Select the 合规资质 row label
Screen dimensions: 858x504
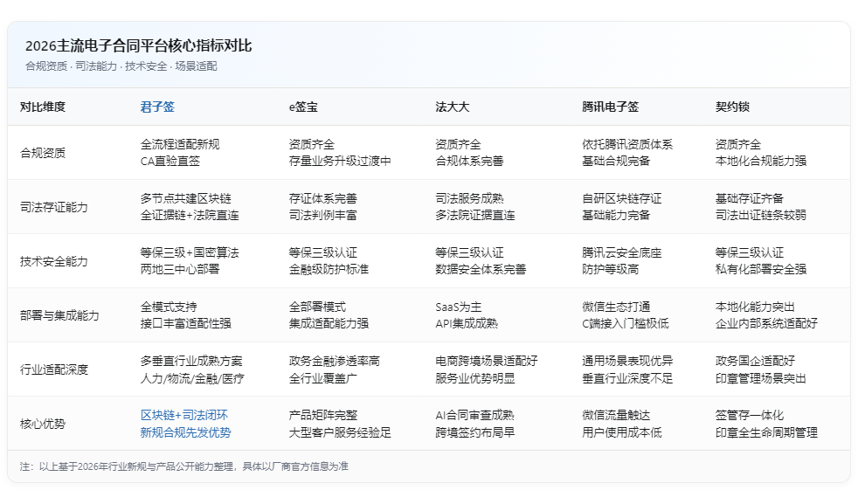click(x=43, y=153)
